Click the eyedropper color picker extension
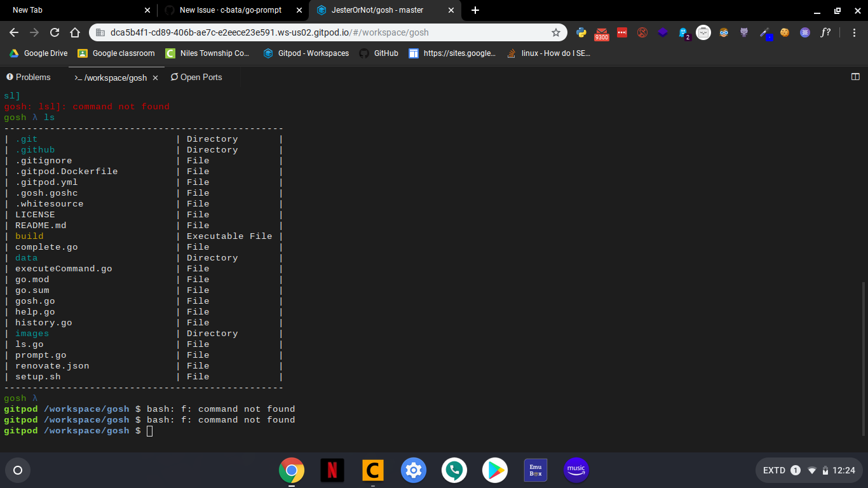 [765, 33]
